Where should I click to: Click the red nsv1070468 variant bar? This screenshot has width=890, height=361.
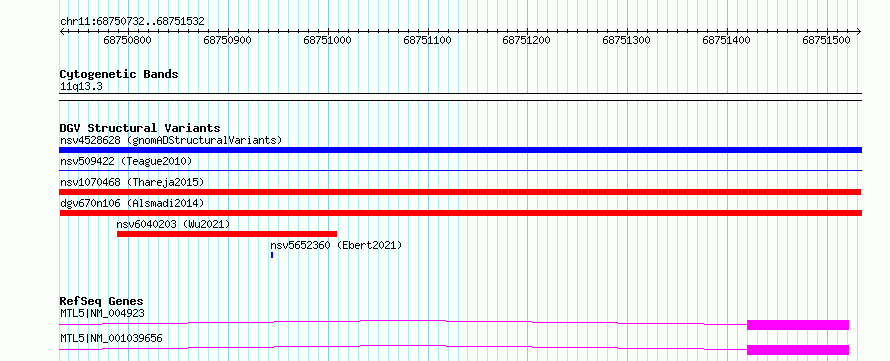pos(460,192)
